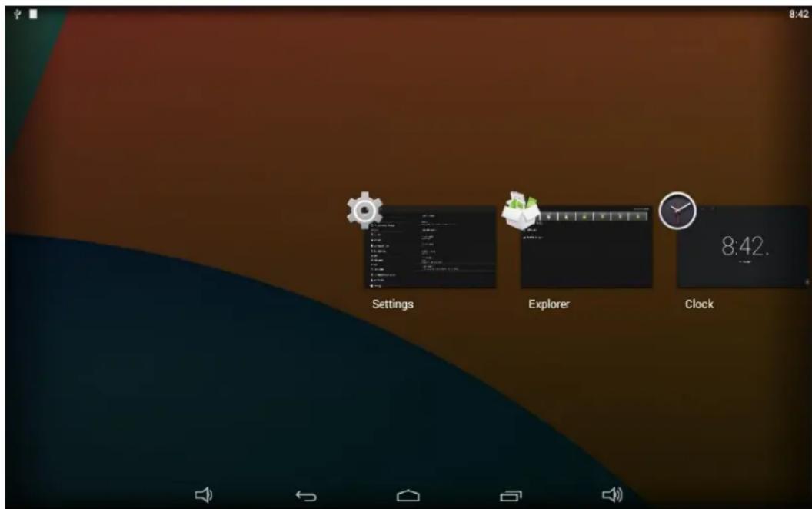Select the Settings app thumbnail preview
Screen dimensions: 812x509
click(431, 247)
